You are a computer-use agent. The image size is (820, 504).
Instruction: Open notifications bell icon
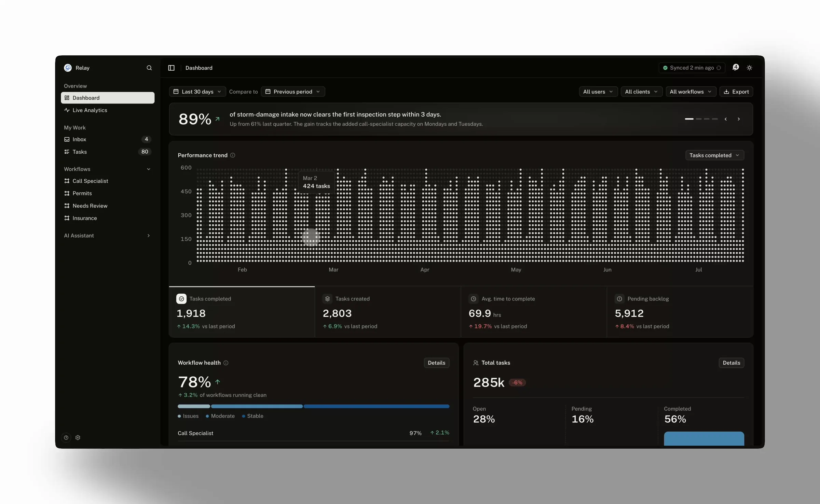(x=736, y=67)
